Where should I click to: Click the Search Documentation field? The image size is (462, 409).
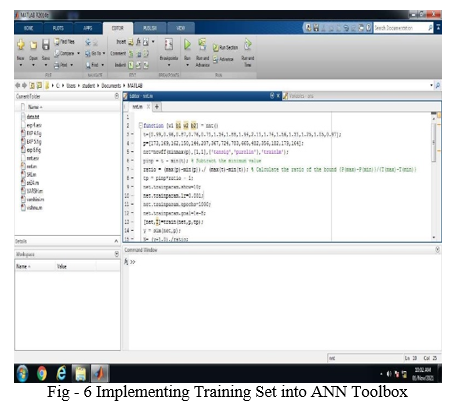pyautogui.click(x=401, y=28)
